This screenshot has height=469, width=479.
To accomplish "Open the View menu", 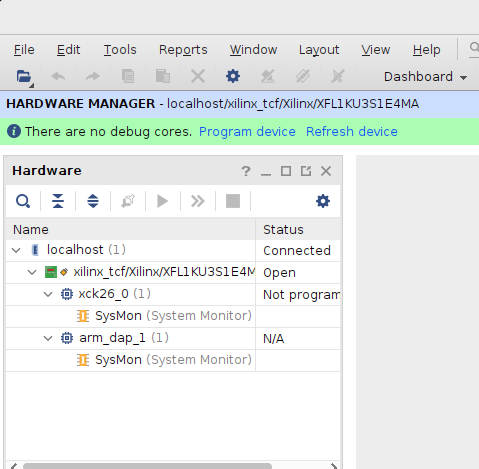I will (x=376, y=50).
